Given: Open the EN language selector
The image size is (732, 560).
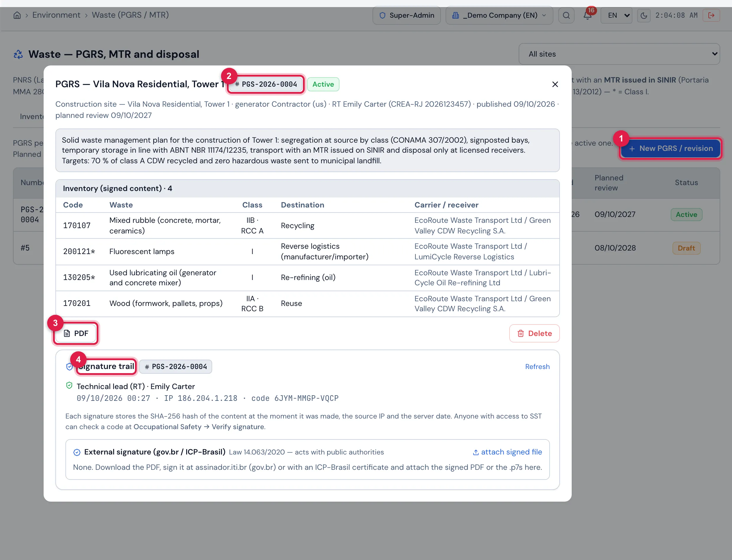Looking at the screenshot, I should 616,15.
